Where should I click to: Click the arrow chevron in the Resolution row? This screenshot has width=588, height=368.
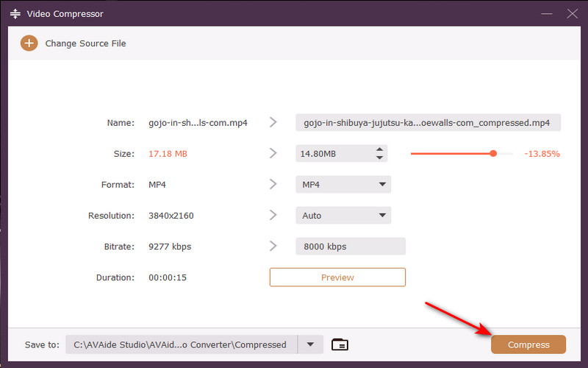273,215
